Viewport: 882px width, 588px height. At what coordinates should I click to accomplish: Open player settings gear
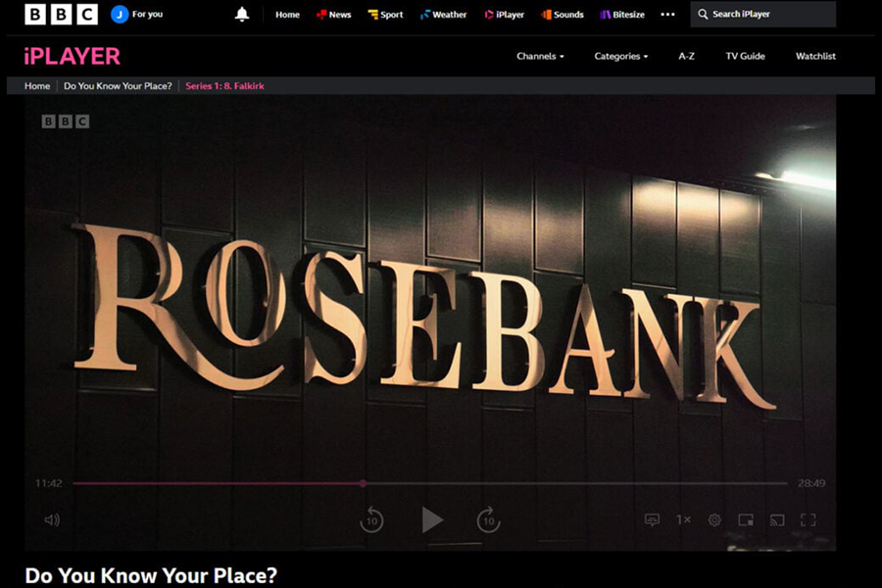click(x=714, y=520)
